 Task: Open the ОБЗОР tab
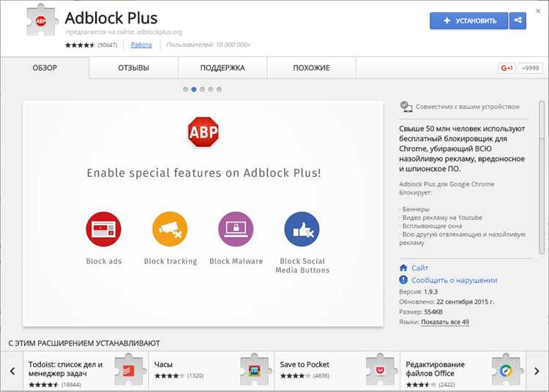pyautogui.click(x=45, y=68)
